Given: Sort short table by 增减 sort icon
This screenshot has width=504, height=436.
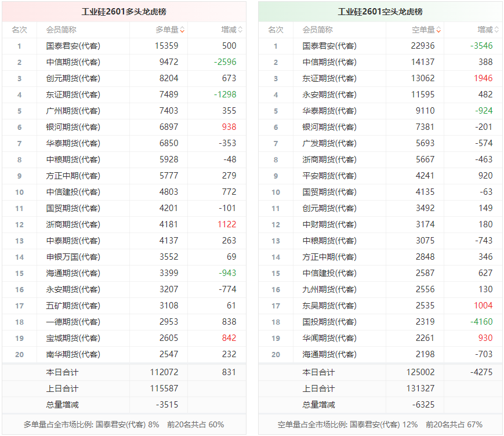Looking at the screenshot, I should click(x=496, y=30).
